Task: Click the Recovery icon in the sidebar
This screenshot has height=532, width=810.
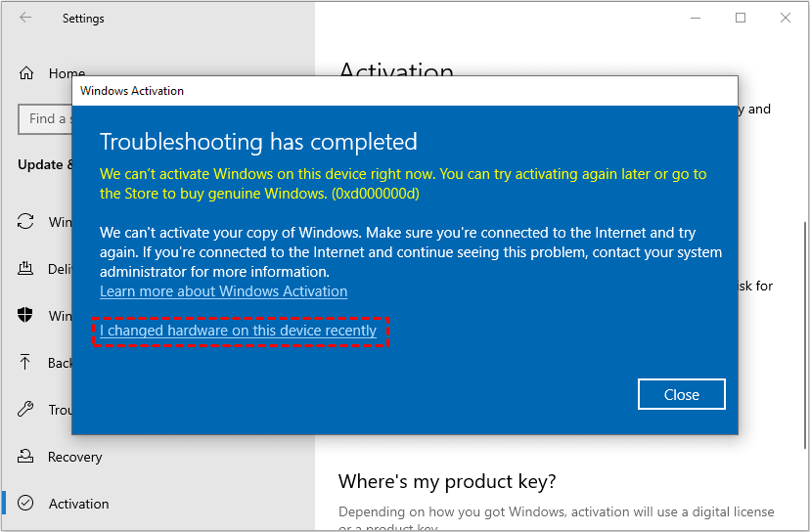Action: pos(26,457)
